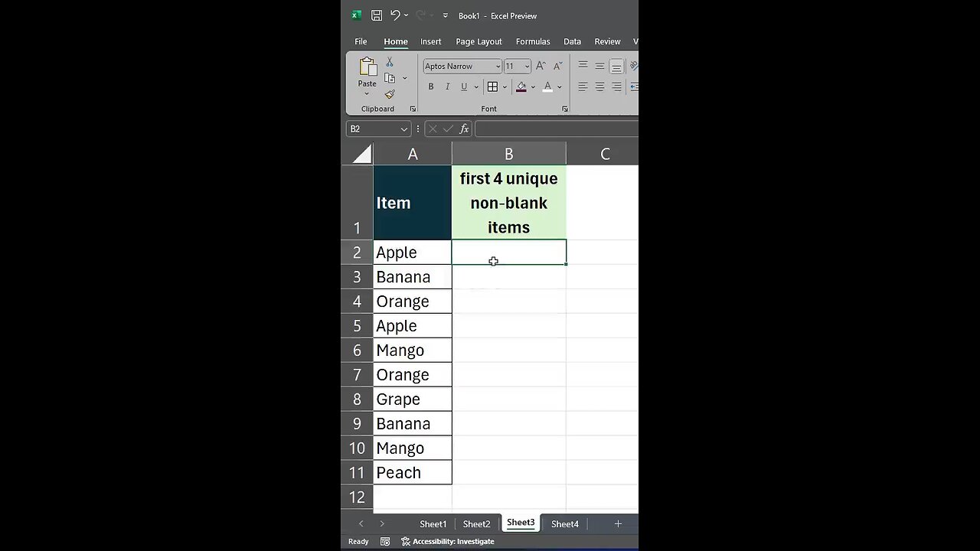Screen dimensions: 980x551
Task: Apply font color with the A icon
Action: [x=547, y=86]
